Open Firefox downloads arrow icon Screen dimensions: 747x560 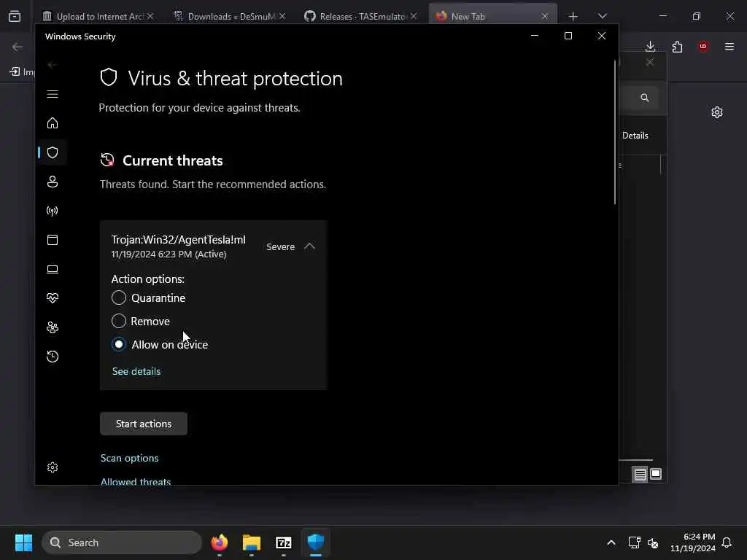(650, 46)
